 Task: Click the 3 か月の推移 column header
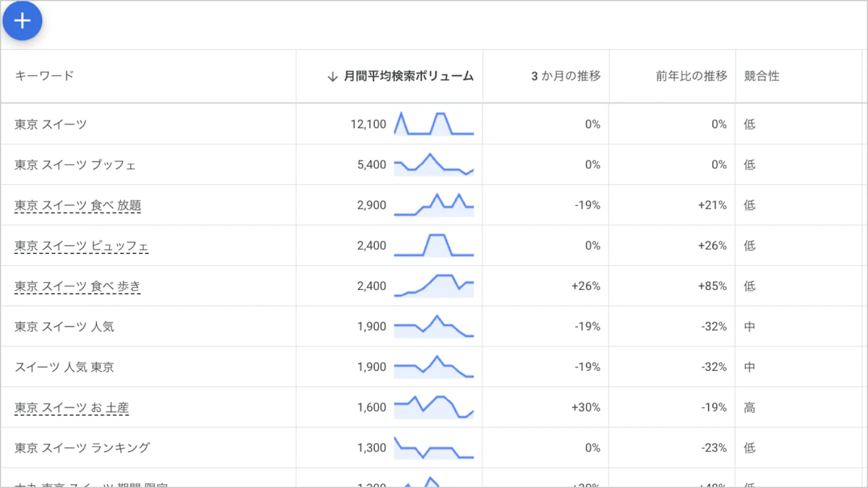(566, 76)
